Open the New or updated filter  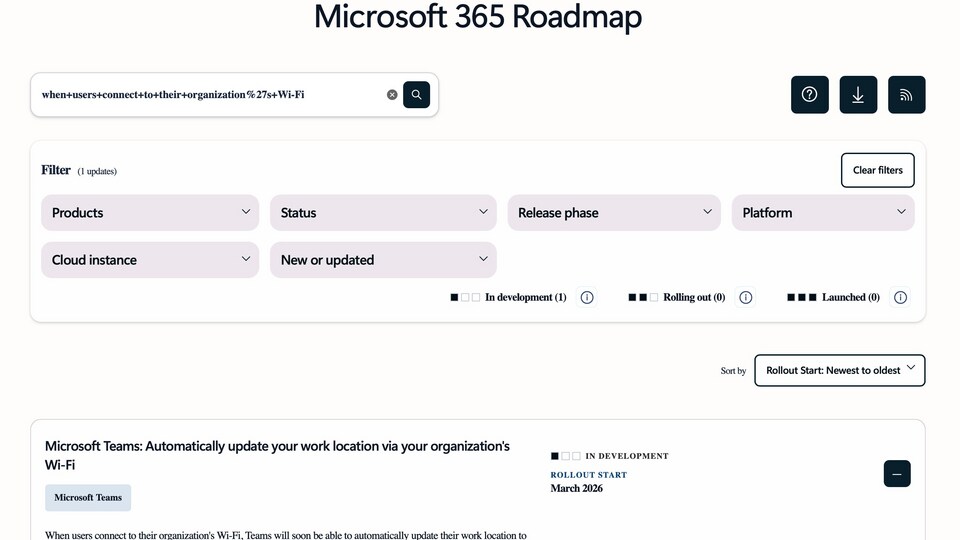(383, 260)
